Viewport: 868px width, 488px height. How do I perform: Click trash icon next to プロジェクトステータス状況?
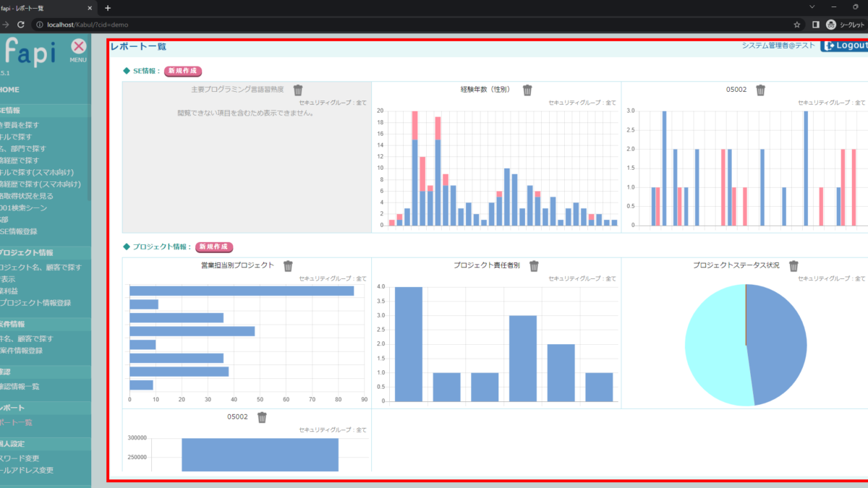(x=793, y=266)
